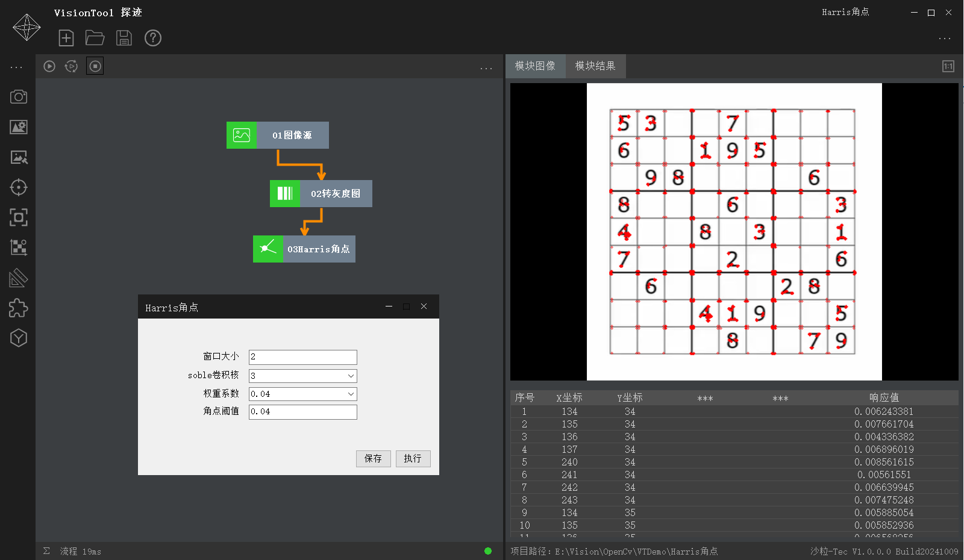
Task: Switch to the 模块图像 tab
Action: click(536, 66)
